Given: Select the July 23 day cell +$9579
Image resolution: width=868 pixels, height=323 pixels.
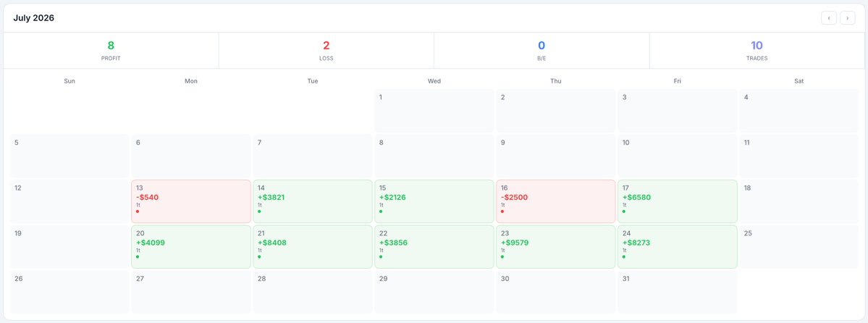Looking at the screenshot, I should pos(556,246).
